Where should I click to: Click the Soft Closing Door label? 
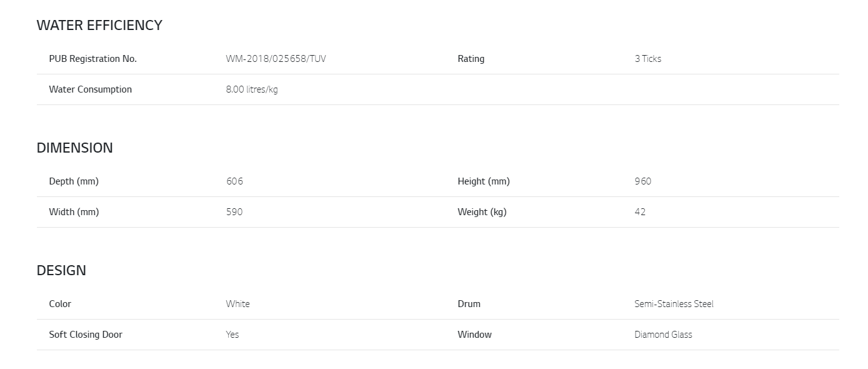pos(86,335)
